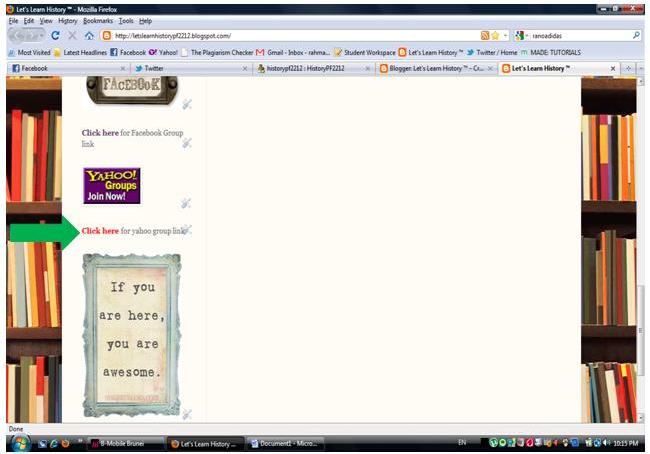The width and height of the screenshot is (650, 454).
Task: Click the back/forward navigation button
Action: tap(26, 36)
